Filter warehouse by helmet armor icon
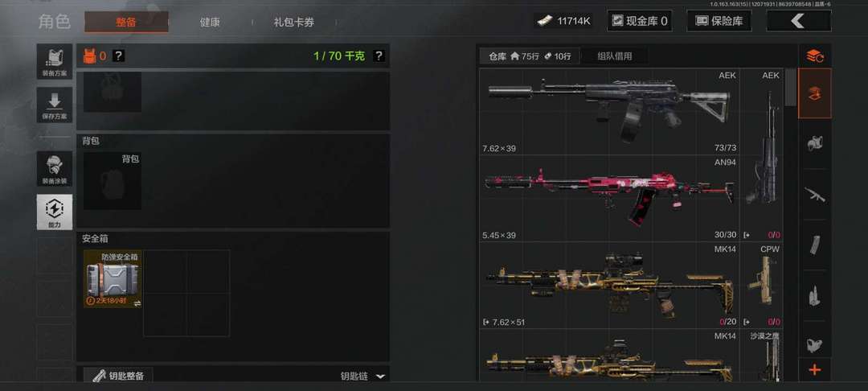This screenshot has width=868, height=391. tap(814, 144)
